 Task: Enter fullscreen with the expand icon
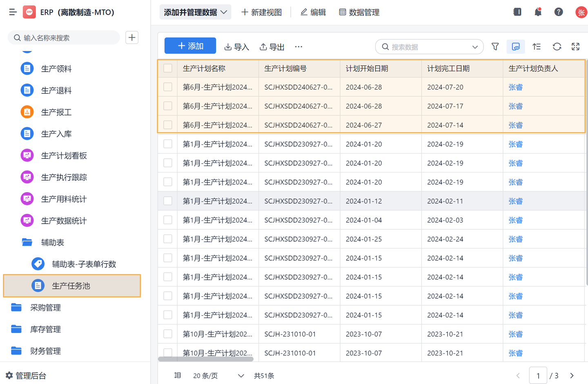pos(575,47)
